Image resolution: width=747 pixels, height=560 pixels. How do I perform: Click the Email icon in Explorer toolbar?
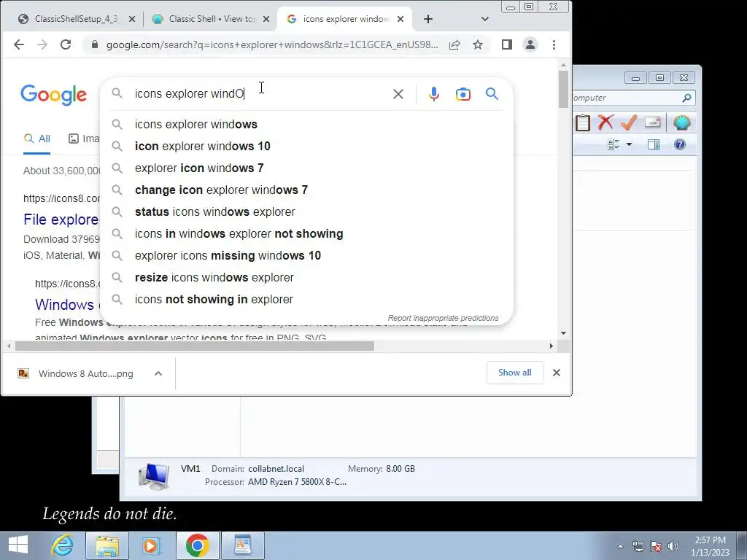coord(653,122)
